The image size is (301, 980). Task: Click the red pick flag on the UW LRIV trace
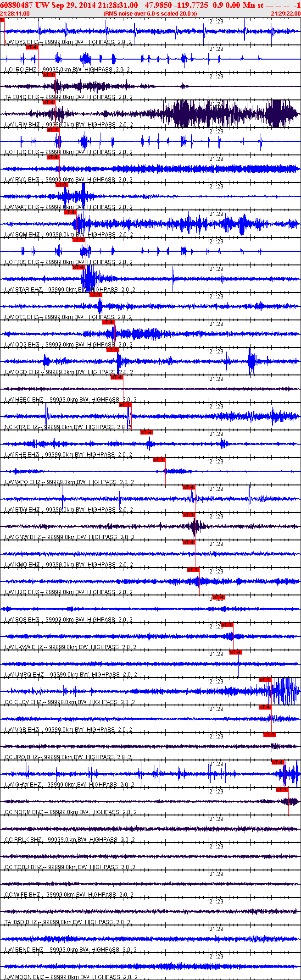[x=49, y=102]
